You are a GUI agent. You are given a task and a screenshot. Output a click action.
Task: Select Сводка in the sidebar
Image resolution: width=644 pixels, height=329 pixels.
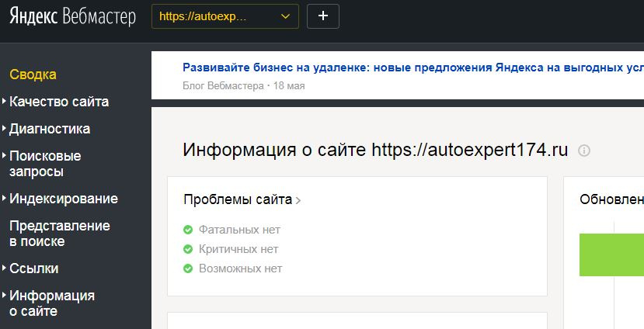33,74
